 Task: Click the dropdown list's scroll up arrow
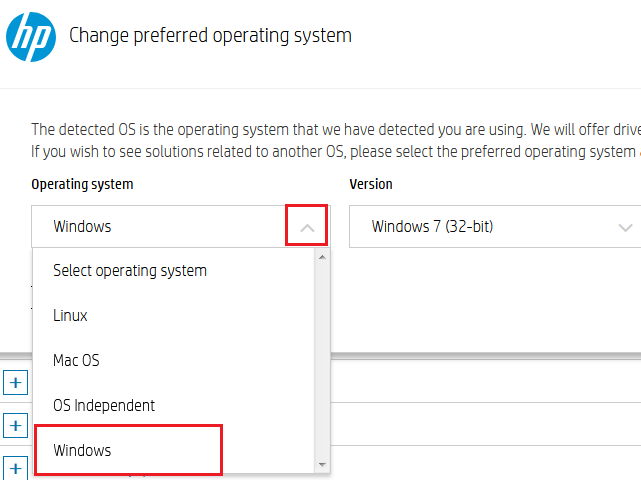[x=322, y=257]
